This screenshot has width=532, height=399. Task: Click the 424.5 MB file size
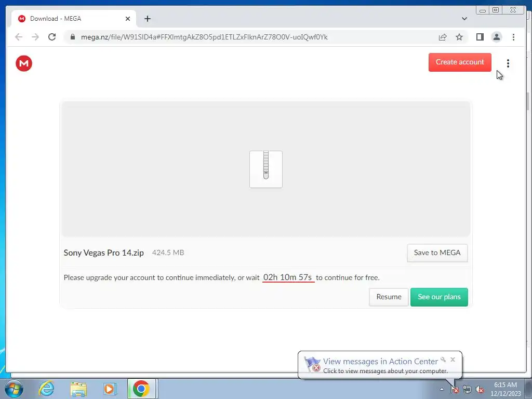click(168, 253)
